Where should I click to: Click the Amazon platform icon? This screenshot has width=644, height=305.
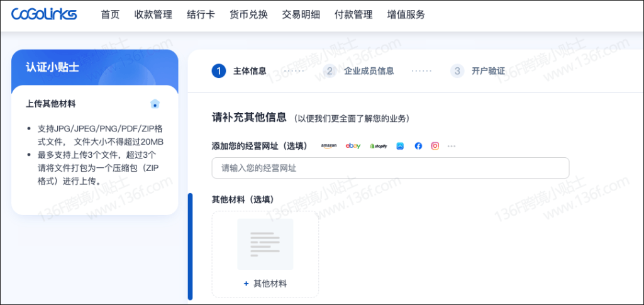[x=328, y=146]
